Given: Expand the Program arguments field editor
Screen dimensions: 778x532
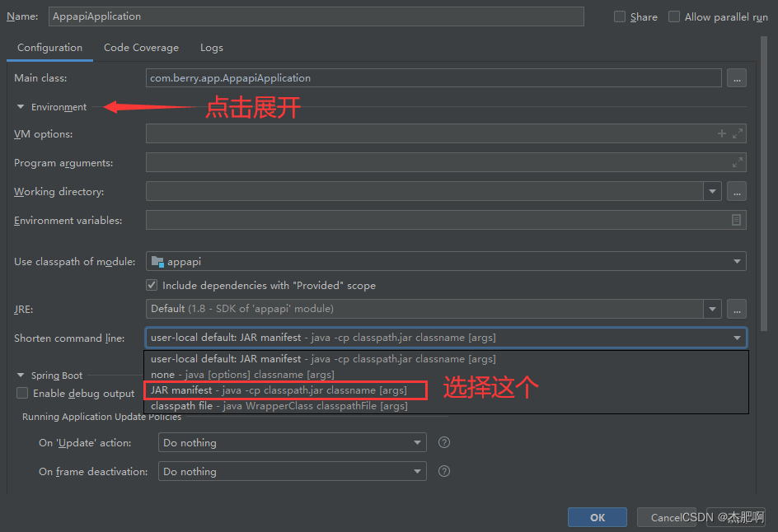Looking at the screenshot, I should coord(738,162).
